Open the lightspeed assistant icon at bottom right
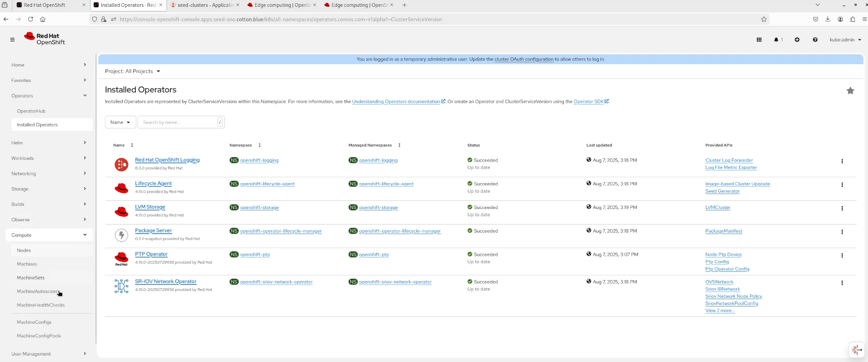The height and width of the screenshot is (362, 868). 856,350
